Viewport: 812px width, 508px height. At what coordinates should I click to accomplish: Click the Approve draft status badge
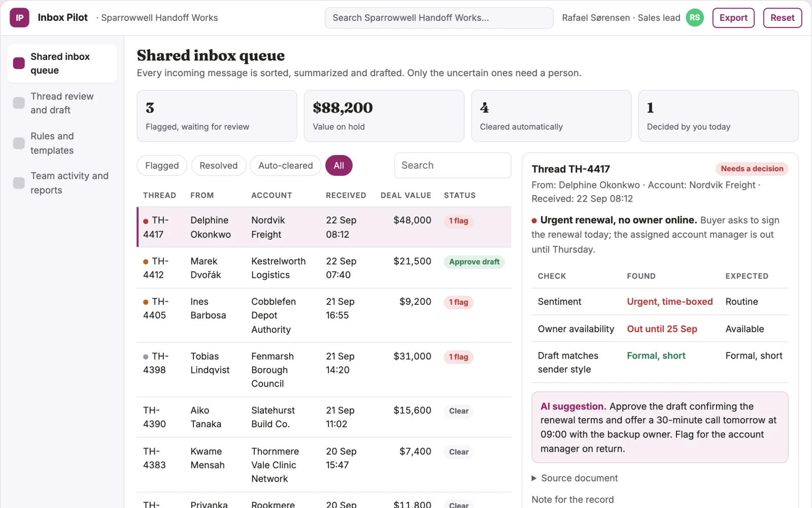click(474, 262)
